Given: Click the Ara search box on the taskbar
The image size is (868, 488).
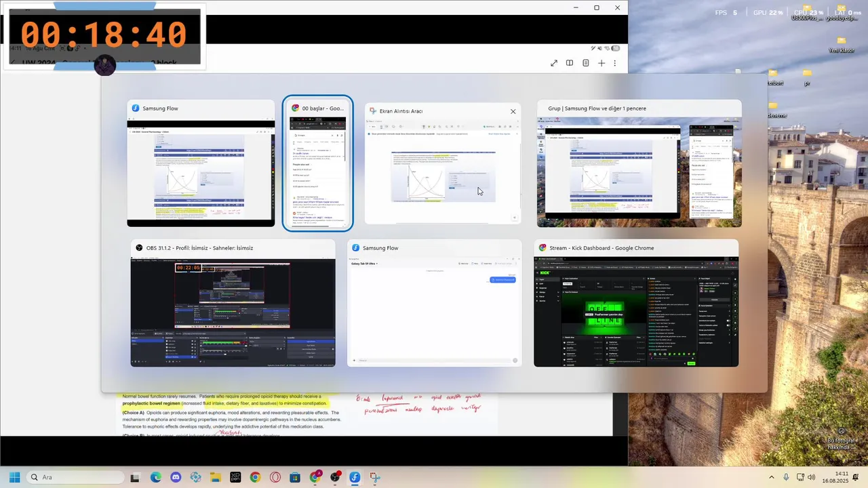Looking at the screenshot, I should [75, 477].
